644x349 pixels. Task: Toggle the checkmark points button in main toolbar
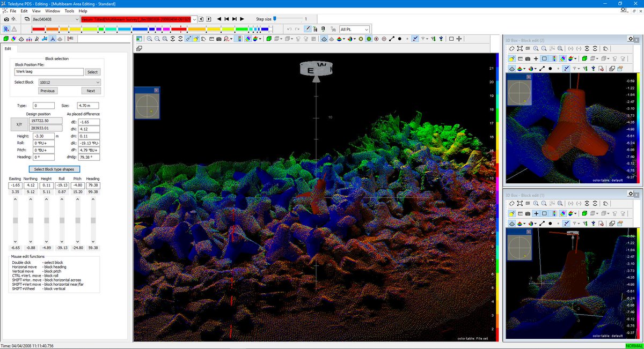coord(415,39)
